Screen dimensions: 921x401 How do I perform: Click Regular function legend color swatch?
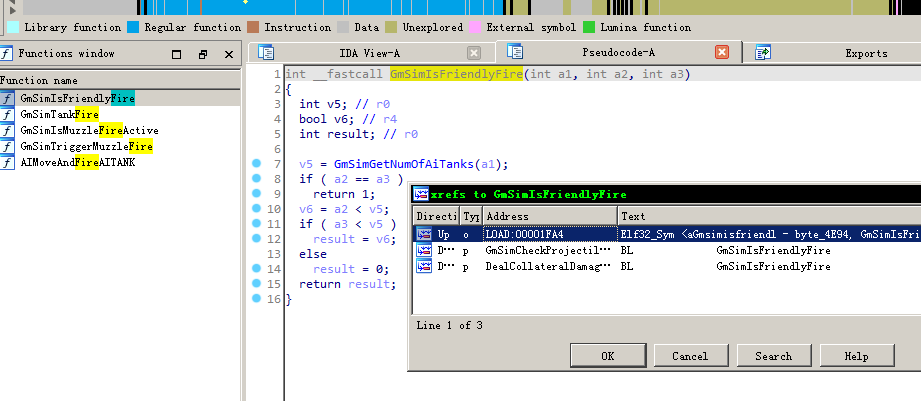point(133,27)
